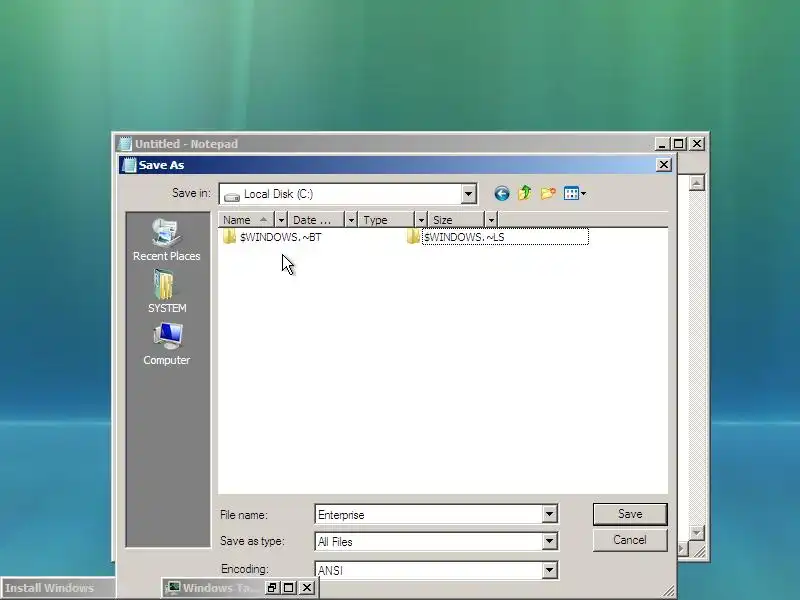Open the Type column filter arrow

[421, 220]
